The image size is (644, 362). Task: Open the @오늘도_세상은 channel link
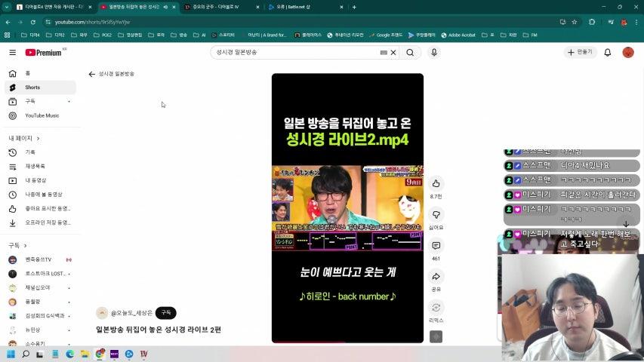coord(131,313)
